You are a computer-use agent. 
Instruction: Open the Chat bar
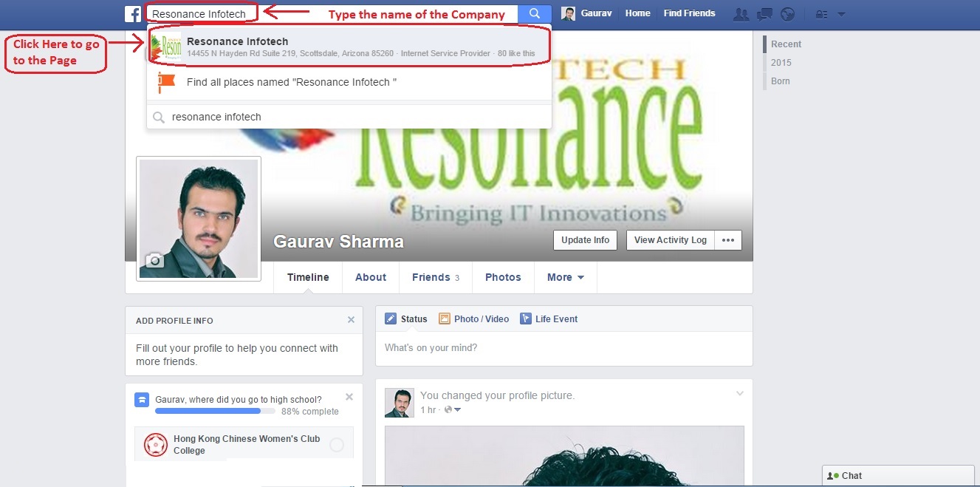(x=898, y=476)
